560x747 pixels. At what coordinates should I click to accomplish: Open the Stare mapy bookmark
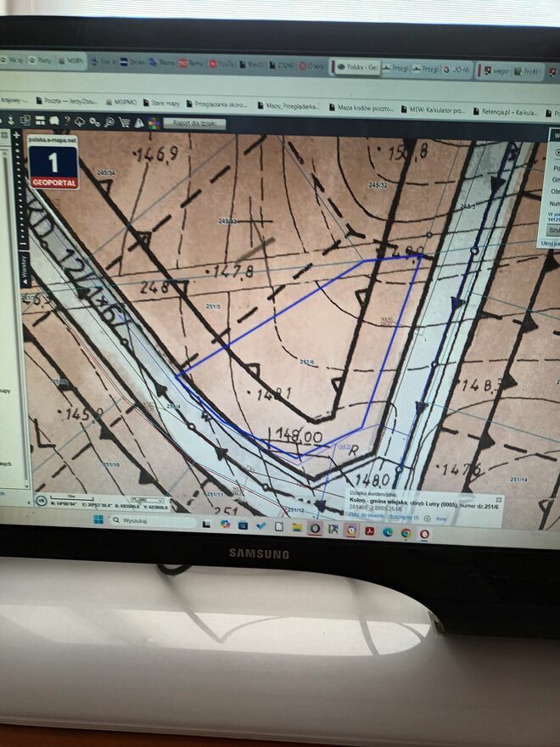tap(161, 103)
